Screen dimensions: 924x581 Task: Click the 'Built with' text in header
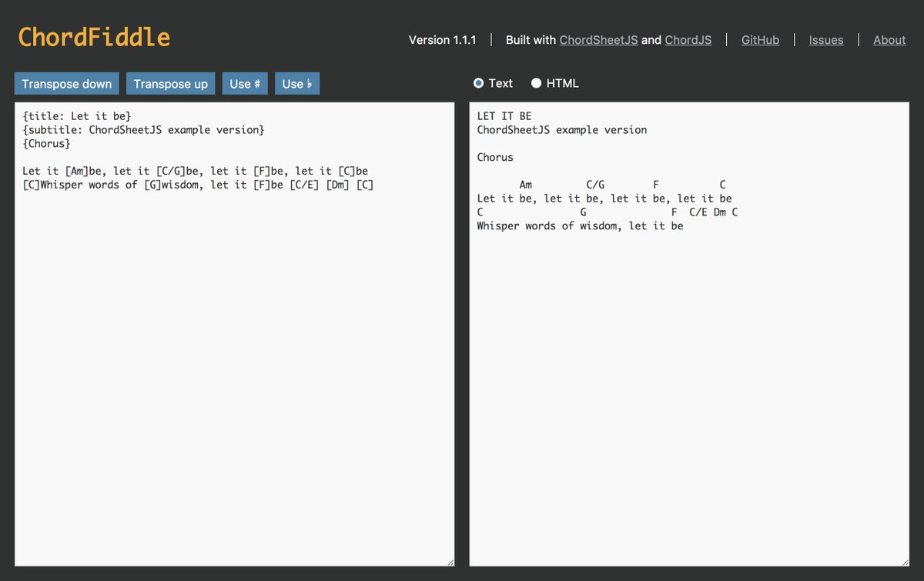pos(531,40)
